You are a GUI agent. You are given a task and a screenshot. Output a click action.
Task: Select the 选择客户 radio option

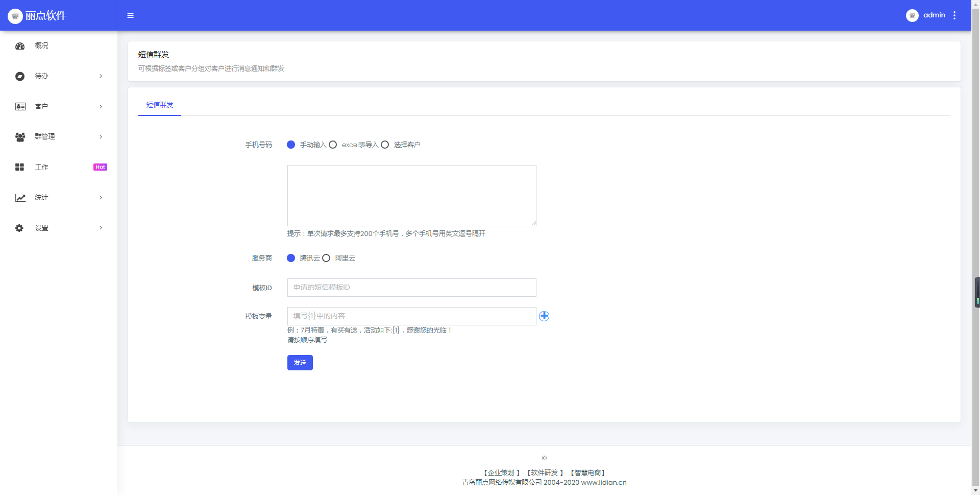[x=385, y=145]
